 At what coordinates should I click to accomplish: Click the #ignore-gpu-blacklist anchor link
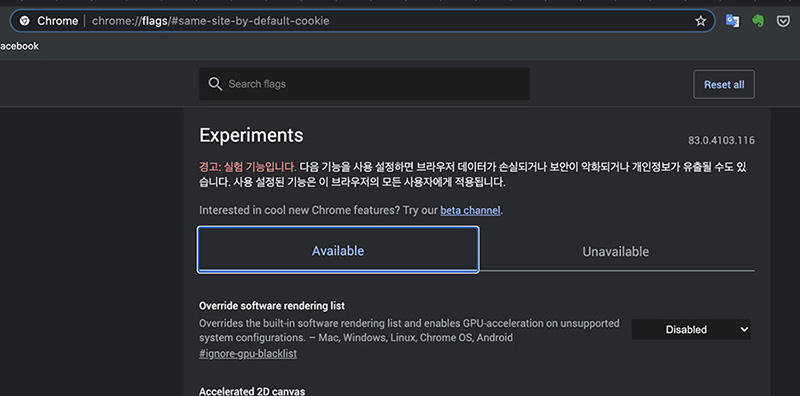pos(248,353)
